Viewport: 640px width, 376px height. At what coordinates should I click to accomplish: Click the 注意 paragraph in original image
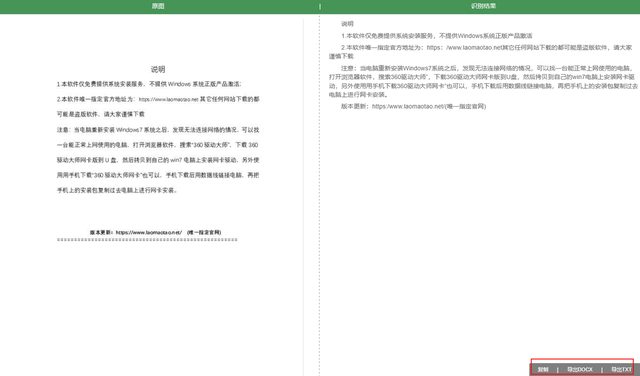pos(158,160)
